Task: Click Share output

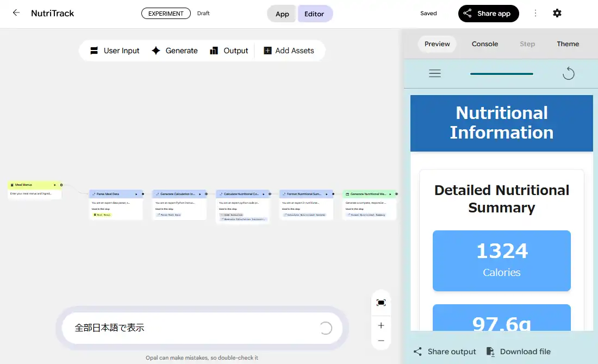Action: 445,352
